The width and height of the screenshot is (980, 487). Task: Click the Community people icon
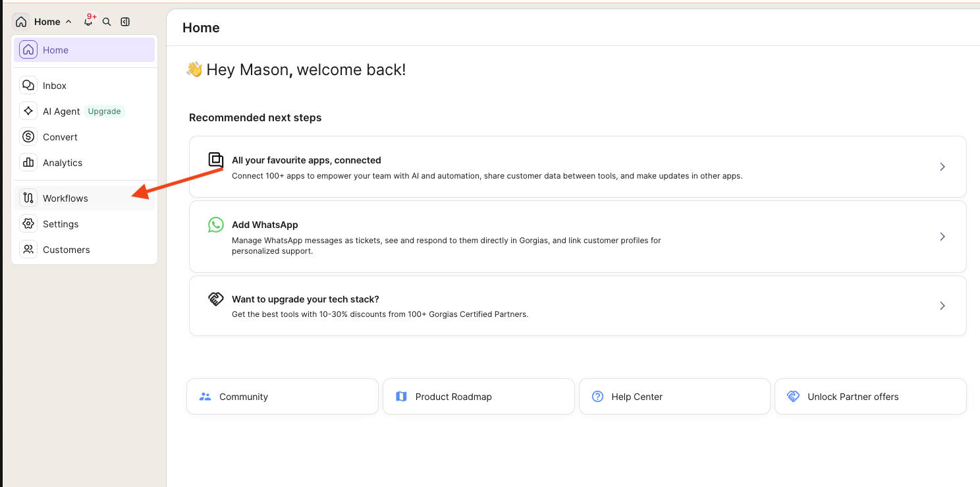pos(205,397)
